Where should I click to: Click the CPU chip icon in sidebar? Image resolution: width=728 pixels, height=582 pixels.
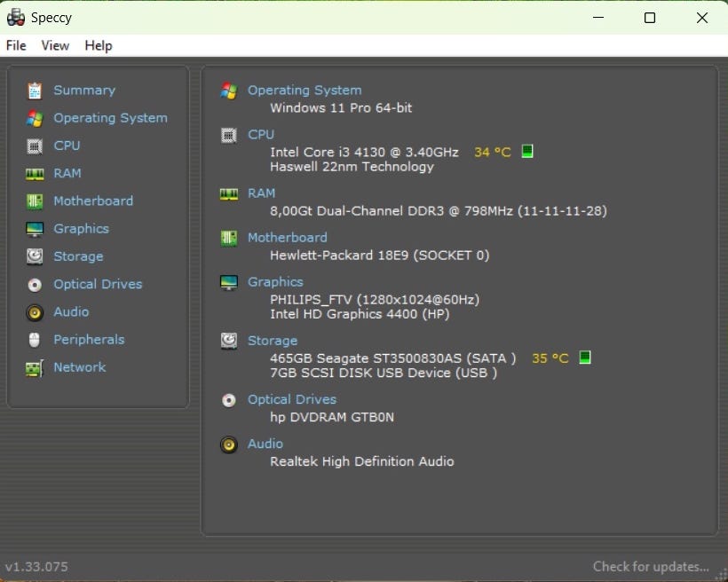click(35, 146)
